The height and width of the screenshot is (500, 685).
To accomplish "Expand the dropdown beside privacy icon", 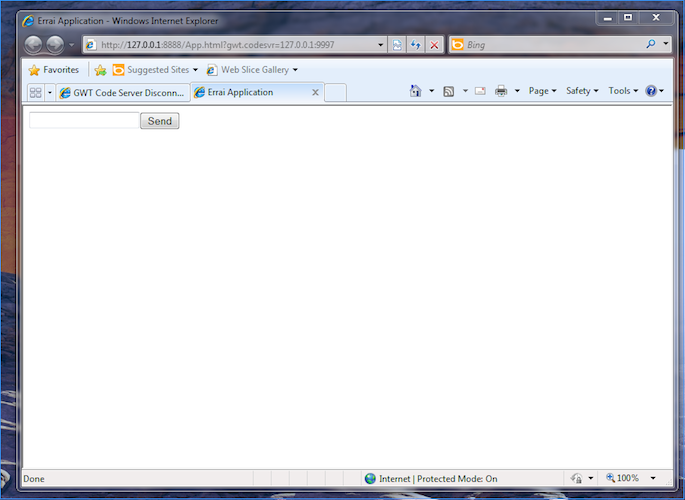I will 591,478.
